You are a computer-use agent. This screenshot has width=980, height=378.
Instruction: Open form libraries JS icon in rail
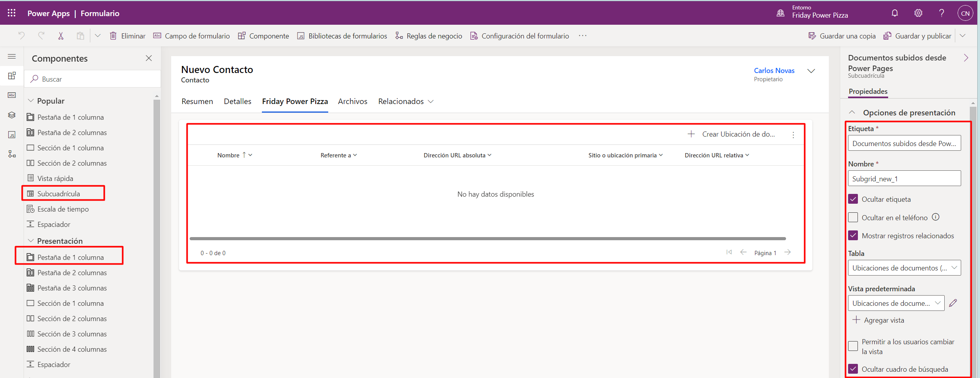point(12,135)
